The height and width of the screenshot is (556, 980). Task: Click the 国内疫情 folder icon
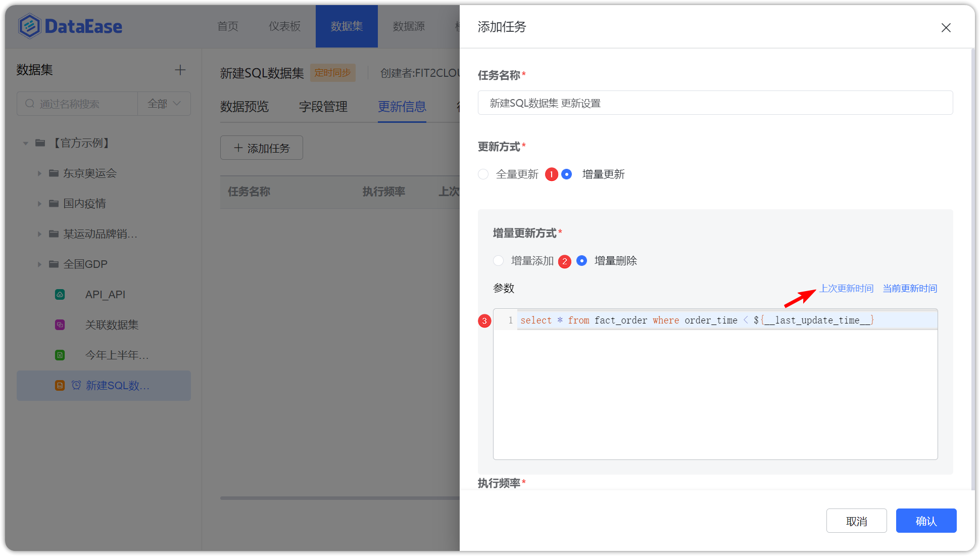click(x=54, y=204)
